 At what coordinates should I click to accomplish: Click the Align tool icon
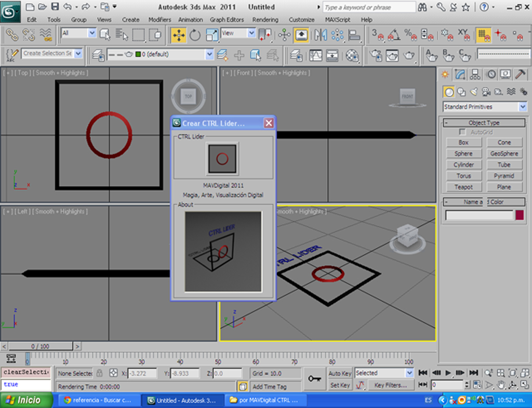coord(354,35)
